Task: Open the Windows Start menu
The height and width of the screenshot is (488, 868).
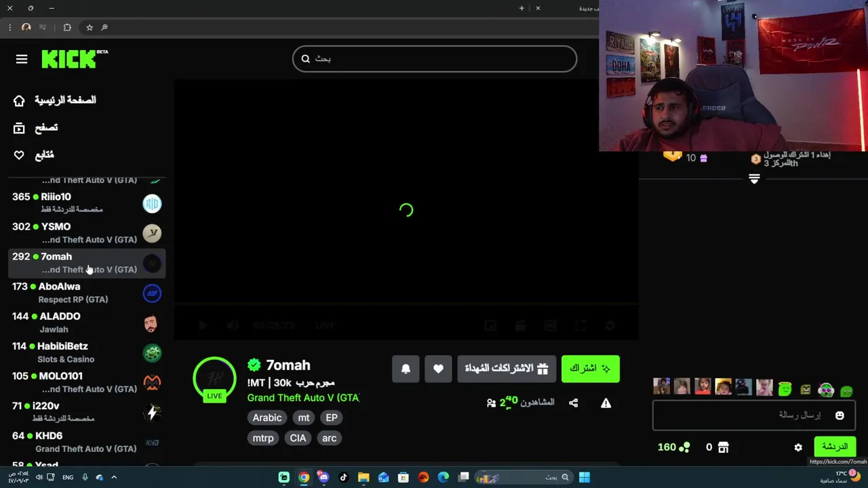Action: coord(584,477)
